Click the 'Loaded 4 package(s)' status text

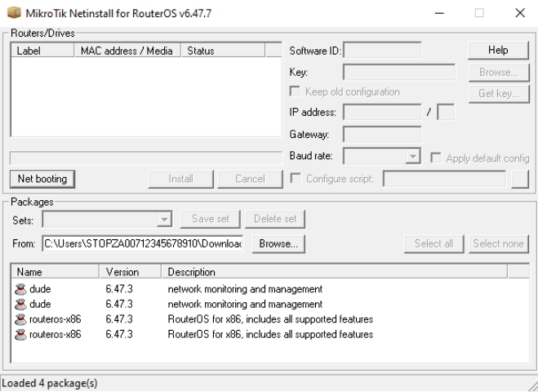50,383
